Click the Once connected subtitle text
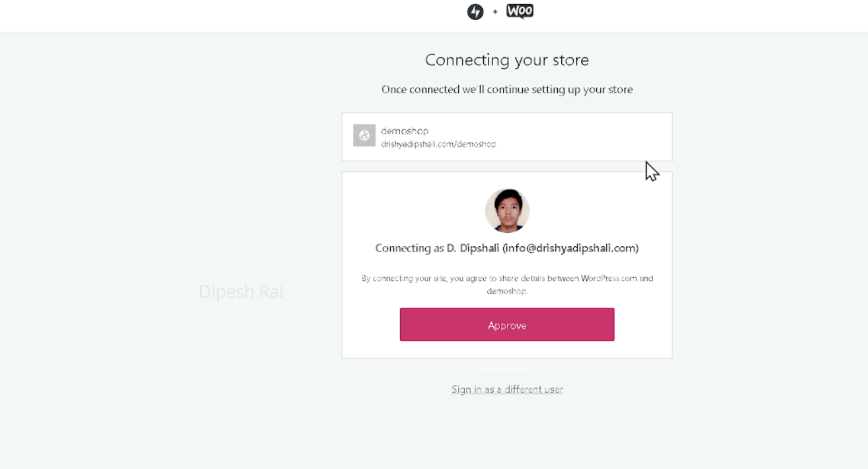Screen dimensions: 868x469 pyautogui.click(x=507, y=89)
